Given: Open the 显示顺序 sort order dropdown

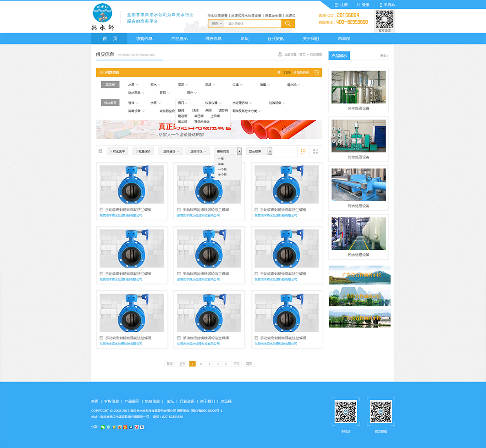Looking at the screenshot, I should pyautogui.click(x=260, y=152).
